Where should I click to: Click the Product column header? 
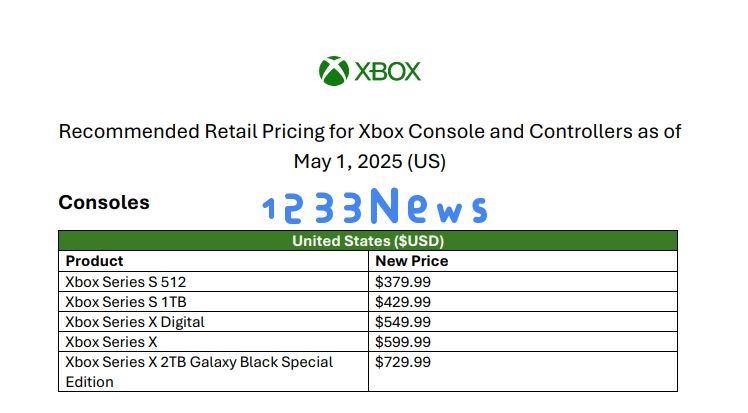coord(213,261)
